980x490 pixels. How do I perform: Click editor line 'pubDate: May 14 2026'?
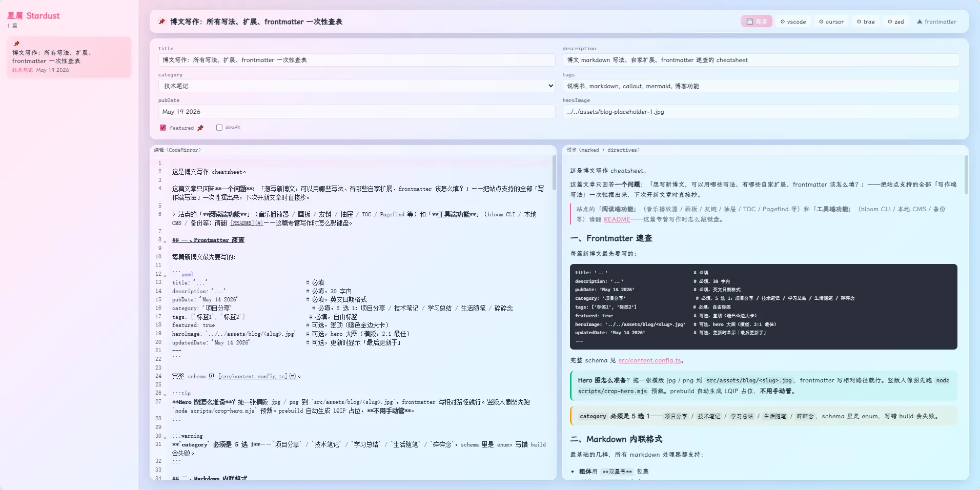click(205, 300)
